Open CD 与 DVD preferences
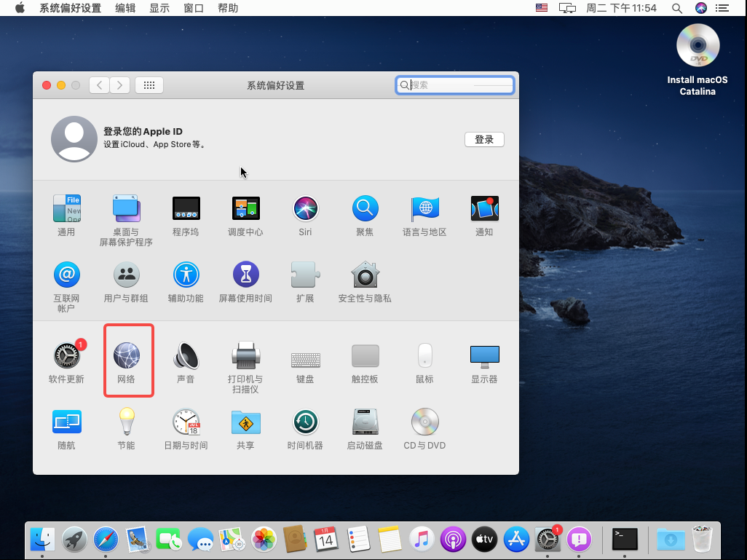 [424, 428]
